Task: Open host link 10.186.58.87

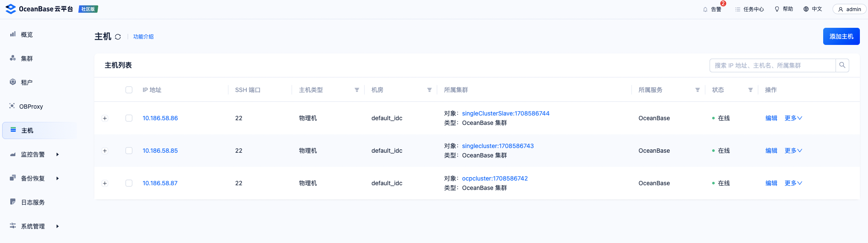Action: click(x=160, y=183)
